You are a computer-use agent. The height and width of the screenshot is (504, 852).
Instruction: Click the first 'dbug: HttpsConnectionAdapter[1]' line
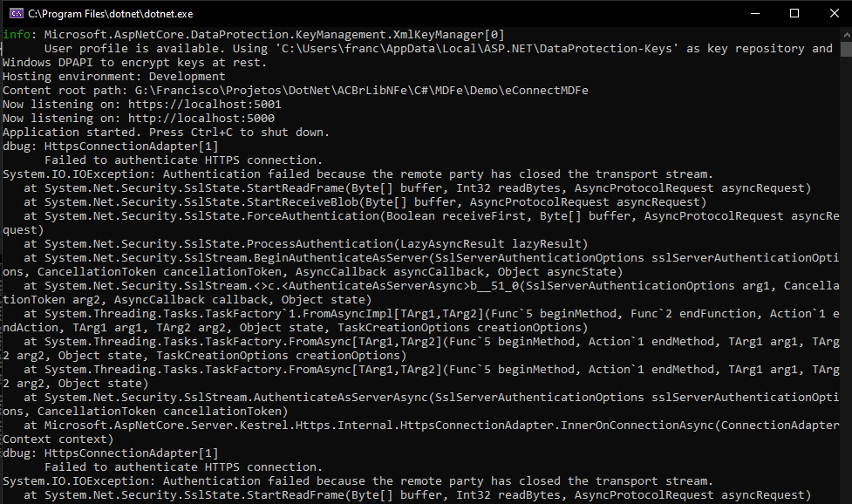tap(110, 146)
